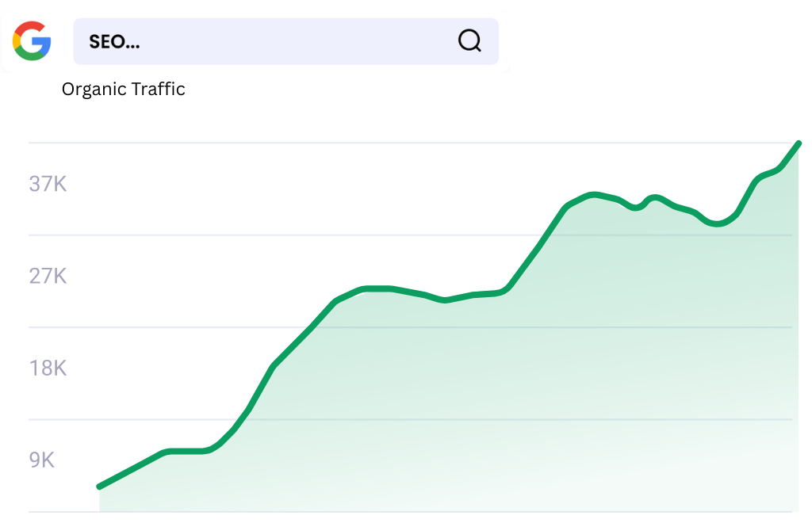The width and height of the screenshot is (812, 523).
Task: Click inside the green shaded chart area
Action: (476, 396)
